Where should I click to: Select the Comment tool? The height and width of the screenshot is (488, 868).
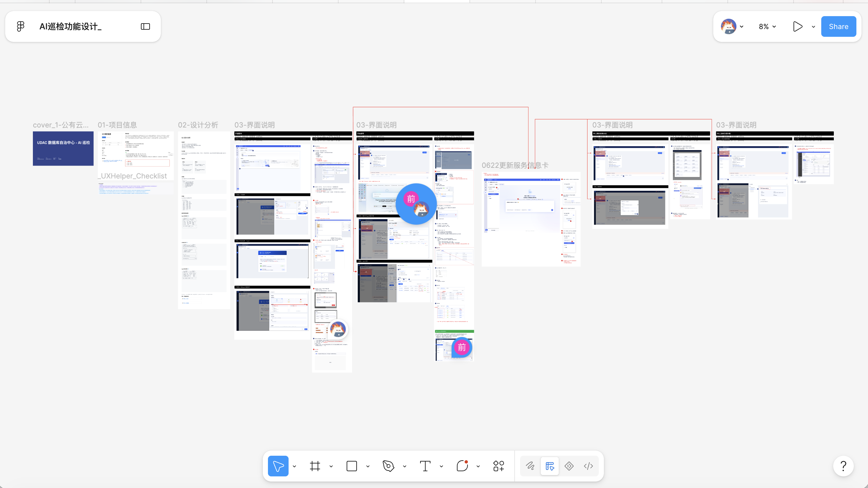pyautogui.click(x=462, y=466)
